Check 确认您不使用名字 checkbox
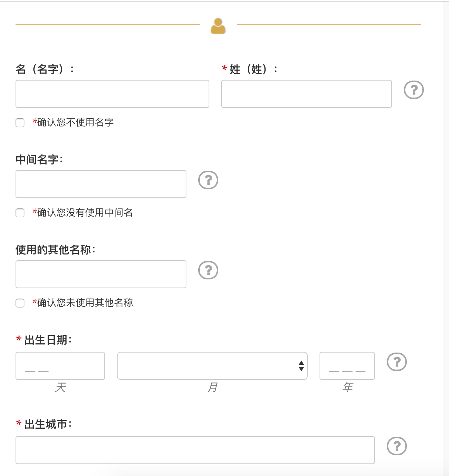 point(20,123)
